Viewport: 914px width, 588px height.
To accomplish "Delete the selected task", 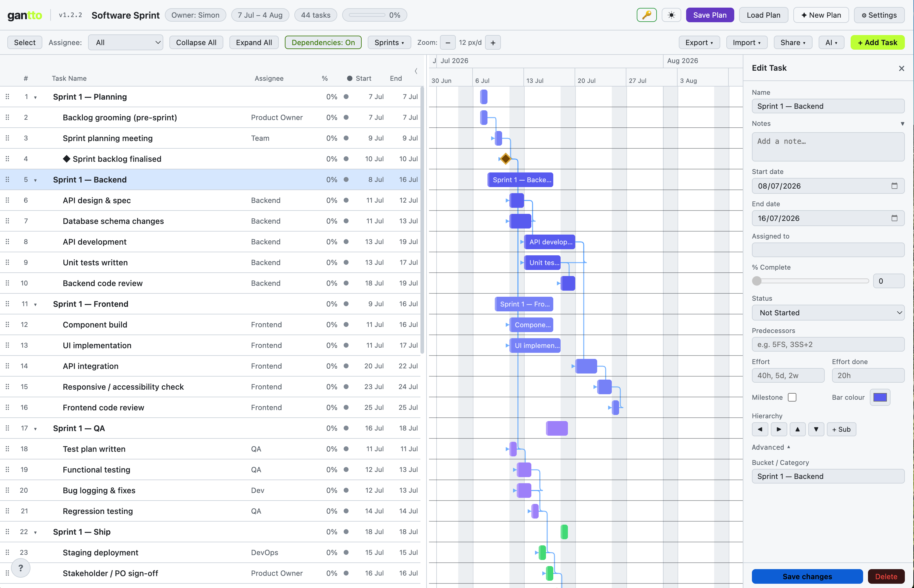I will click(886, 576).
